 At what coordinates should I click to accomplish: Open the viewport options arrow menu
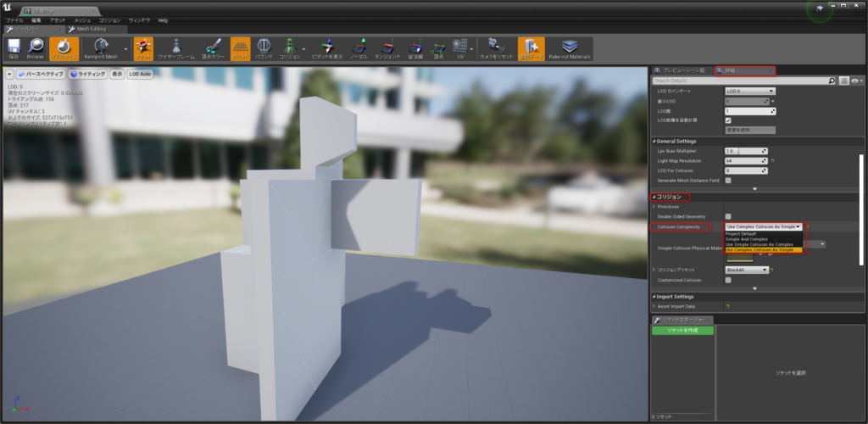(x=9, y=74)
